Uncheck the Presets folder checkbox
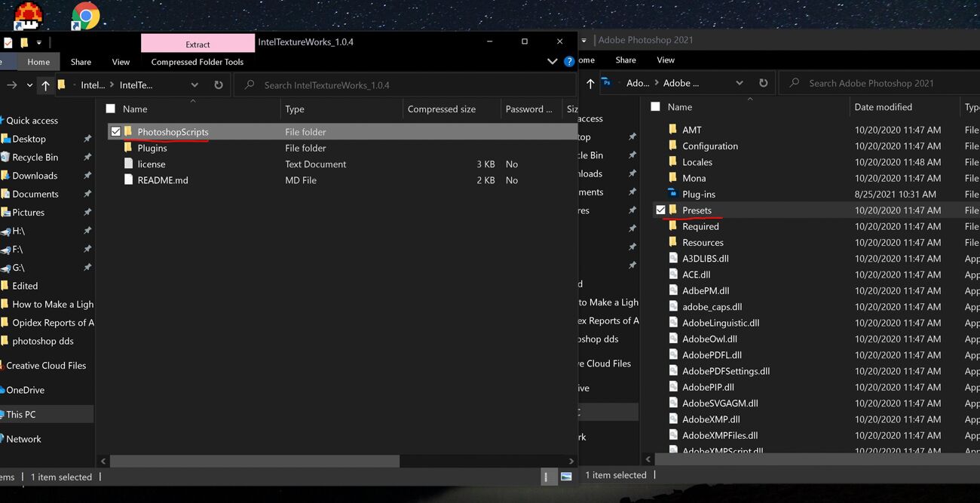Screen dimensions: 980x503 660,210
